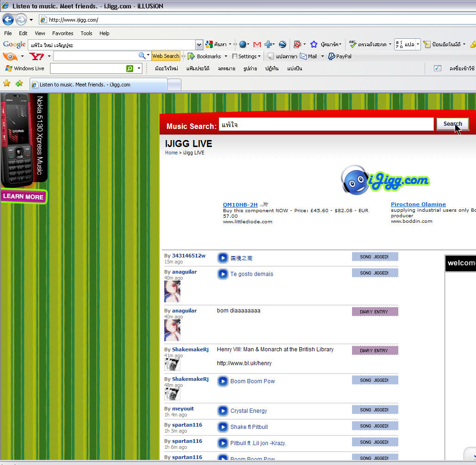Screen dimensions: 476x465
Task: Click ShakemakeRj avatar beside Henry VIII entry
Action: [172, 364]
